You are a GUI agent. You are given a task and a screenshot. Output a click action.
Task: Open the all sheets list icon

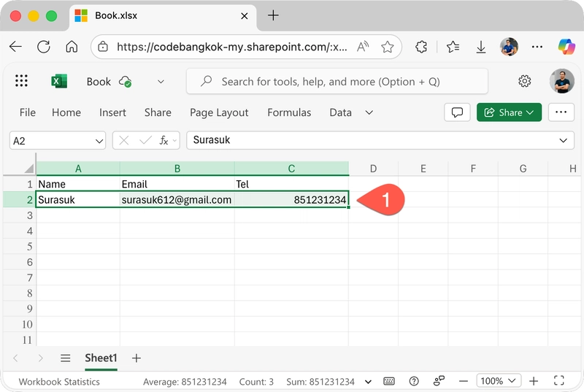65,358
